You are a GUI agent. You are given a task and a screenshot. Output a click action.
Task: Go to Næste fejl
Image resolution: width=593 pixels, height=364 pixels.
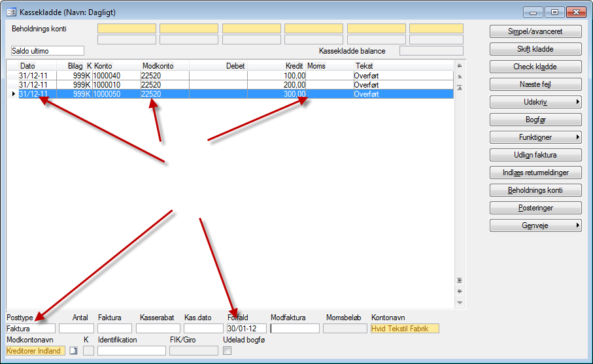point(535,84)
